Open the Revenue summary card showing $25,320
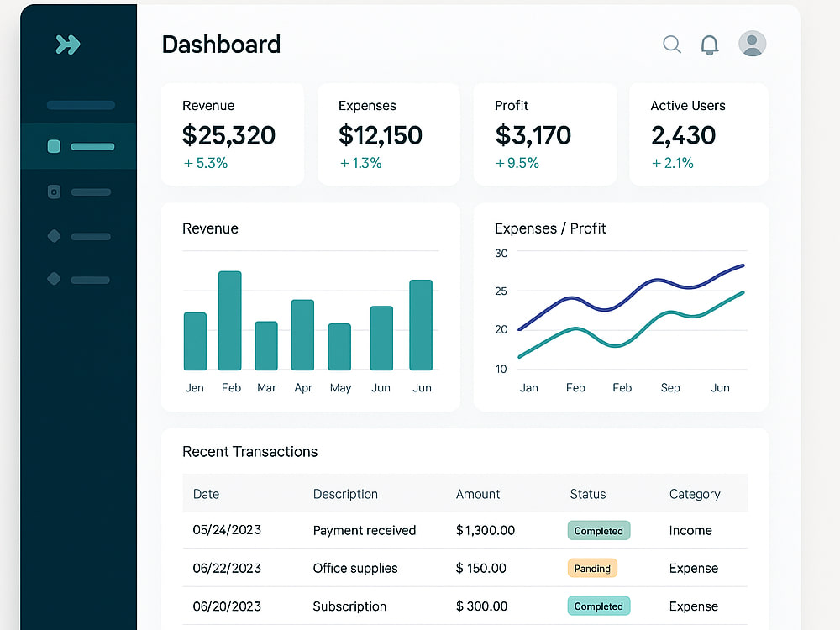The width and height of the screenshot is (840, 630). [x=233, y=134]
